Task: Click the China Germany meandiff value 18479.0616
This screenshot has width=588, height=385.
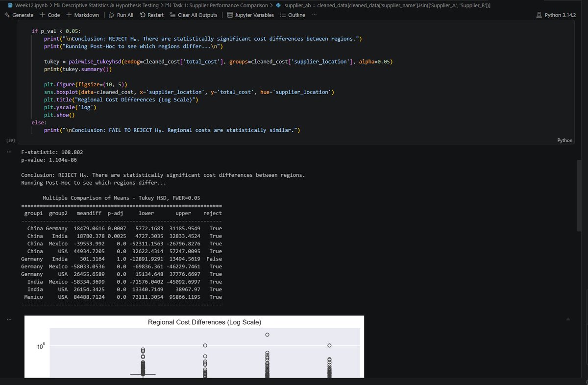Action: 89,228
